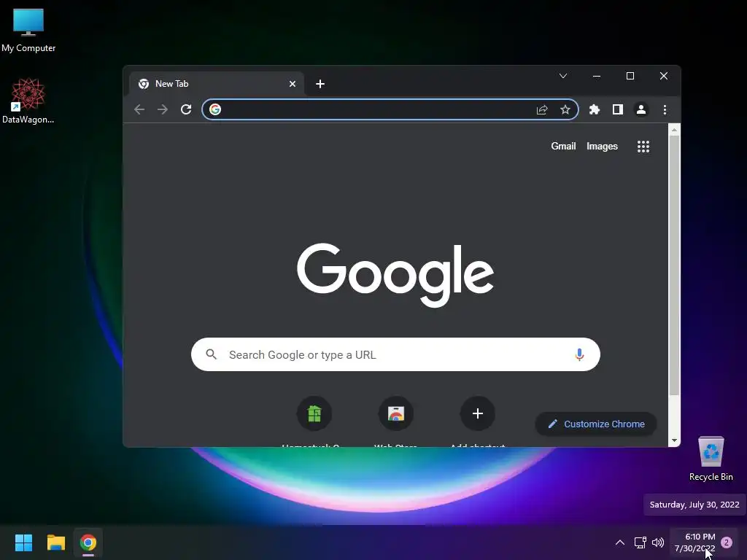Click Customize Chrome button
This screenshot has width=747, height=560.
click(596, 424)
